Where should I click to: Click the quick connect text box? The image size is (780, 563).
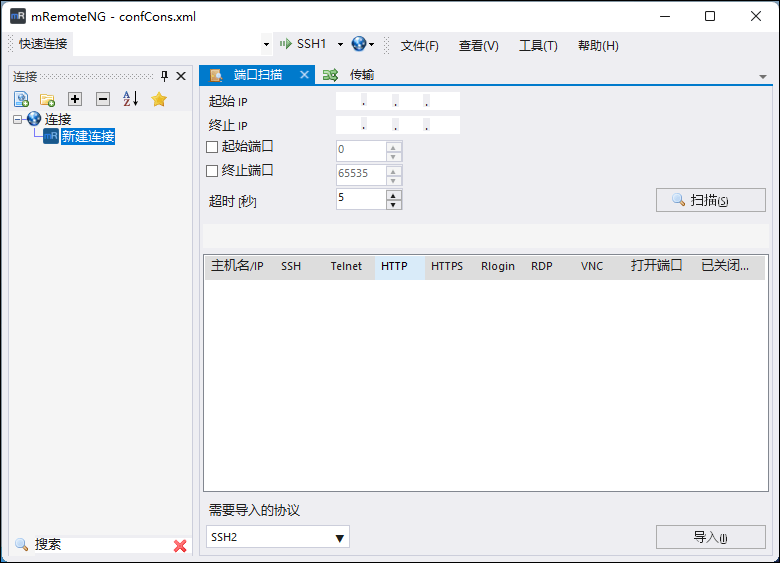(168, 44)
